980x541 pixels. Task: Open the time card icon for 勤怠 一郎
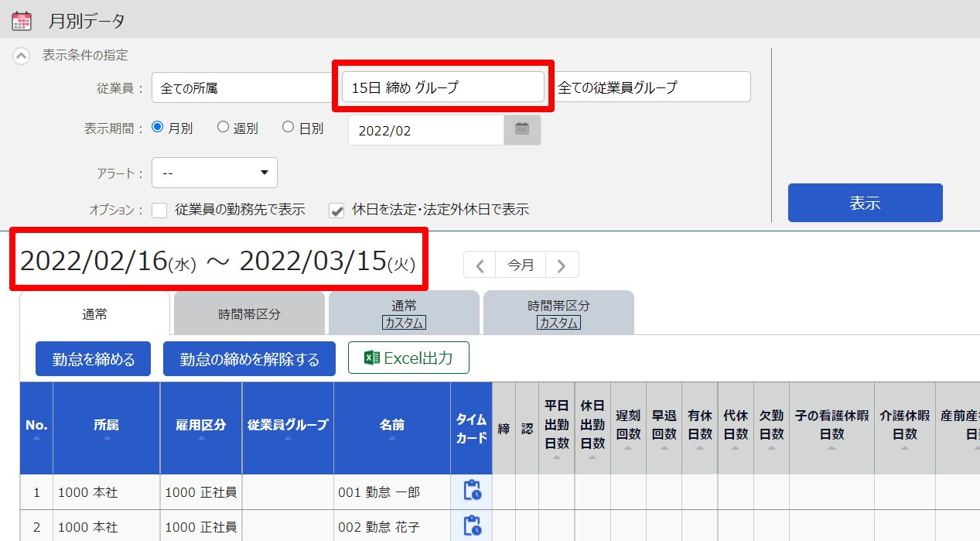point(472,491)
